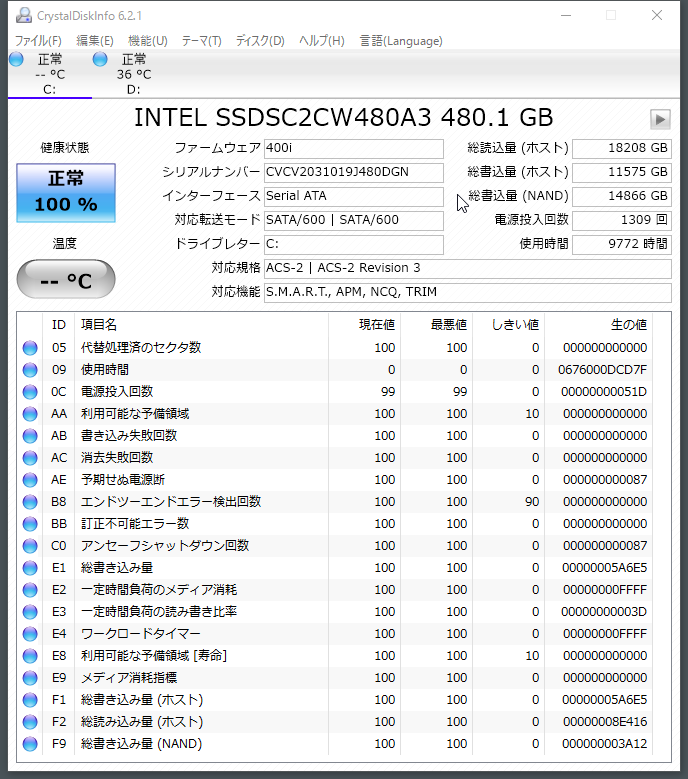The height and width of the screenshot is (779, 688).
Task: Close the CrystalDiskInfo window
Action: pyautogui.click(x=657, y=15)
